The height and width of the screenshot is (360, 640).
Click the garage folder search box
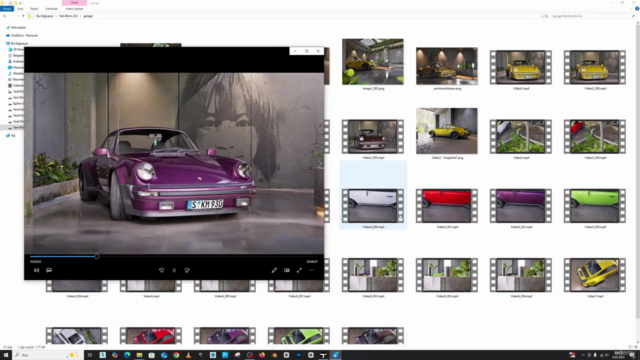593,16
